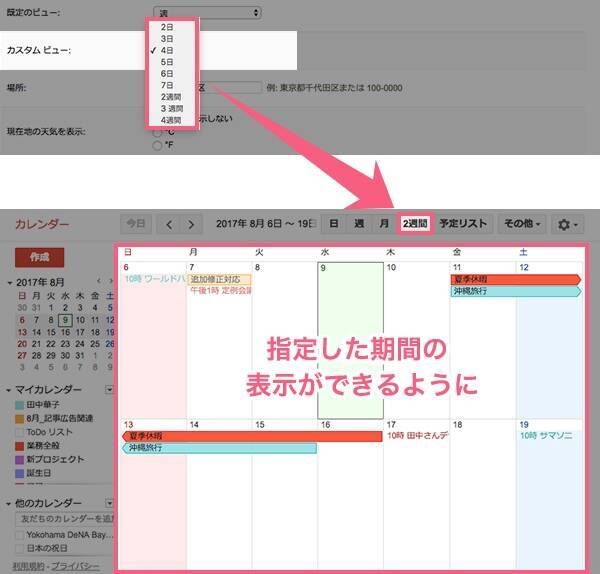
Task: Open the settings gear menu
Action: 570,224
